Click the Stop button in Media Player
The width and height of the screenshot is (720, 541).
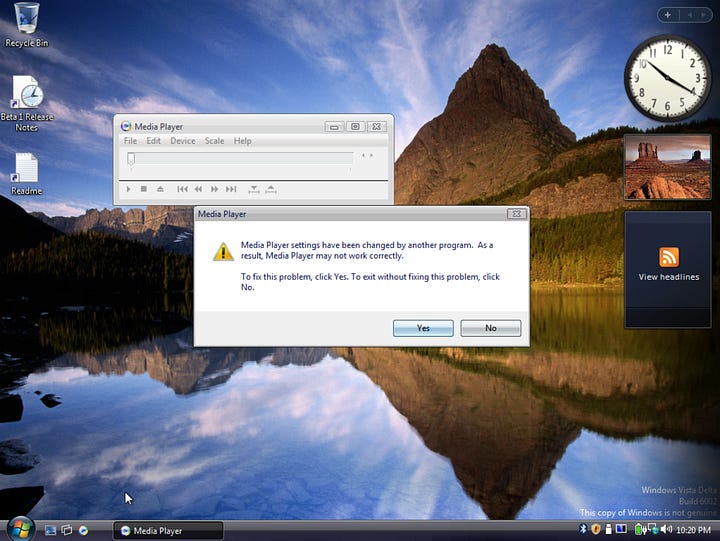pos(144,189)
